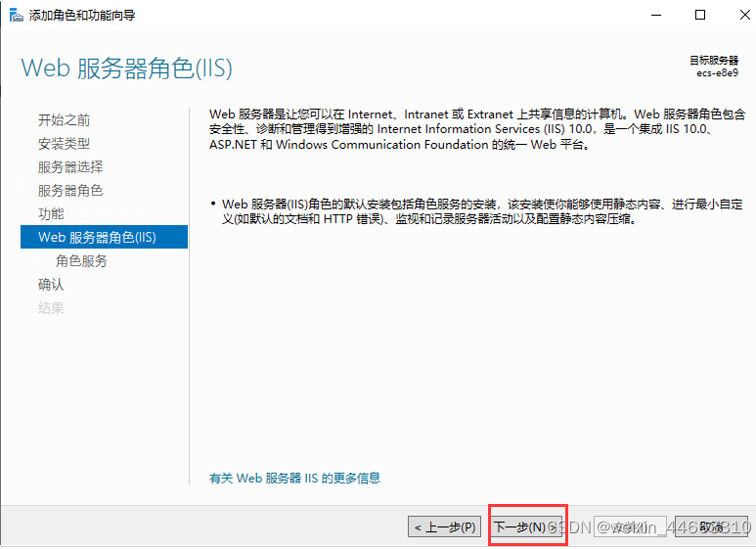Click the 目标服务器 ecs-e8e9 label
The width and height of the screenshot is (756, 549).
click(713, 67)
